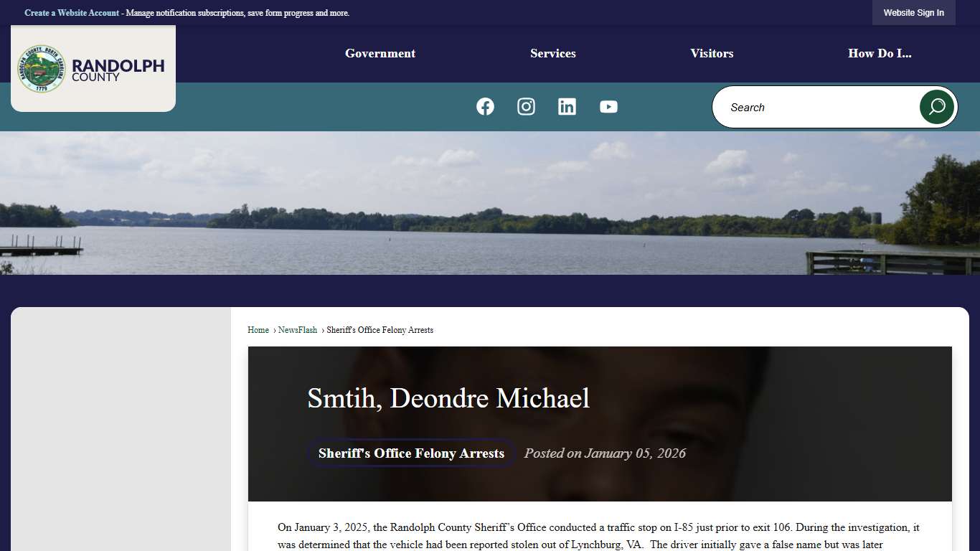Viewport: 980px width, 551px height.
Task: Click the Website Sign In button
Action: [x=913, y=12]
